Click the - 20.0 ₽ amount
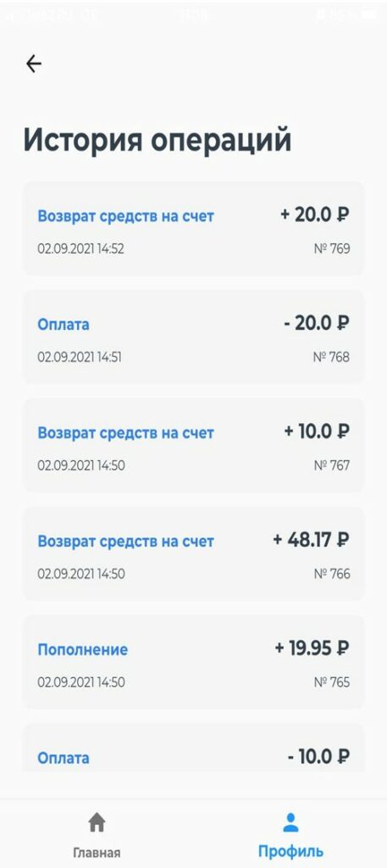 pyautogui.click(x=317, y=323)
